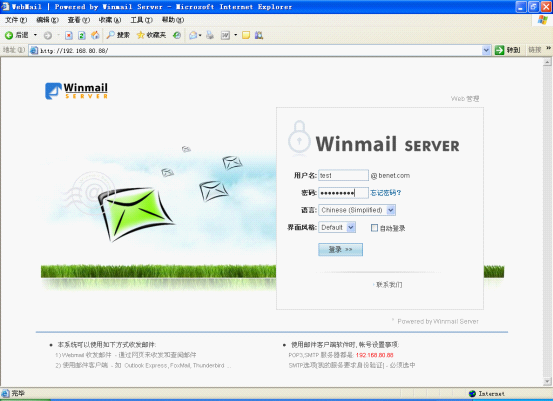Refresh the page with the green arrows icon

click(81, 35)
